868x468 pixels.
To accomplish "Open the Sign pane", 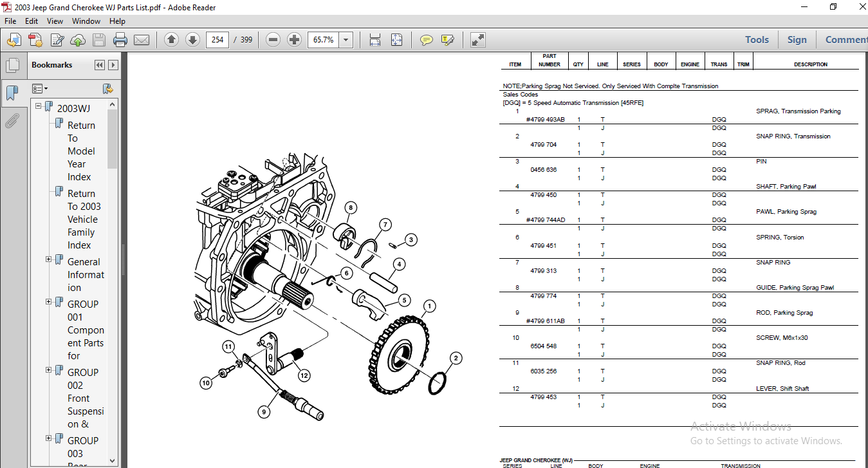I will coord(797,40).
